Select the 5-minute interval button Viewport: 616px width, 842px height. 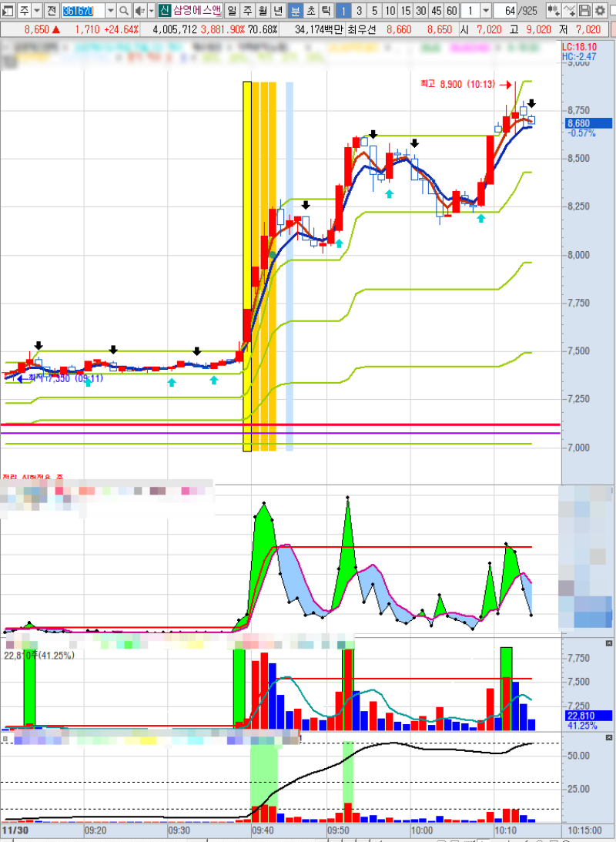374,10
